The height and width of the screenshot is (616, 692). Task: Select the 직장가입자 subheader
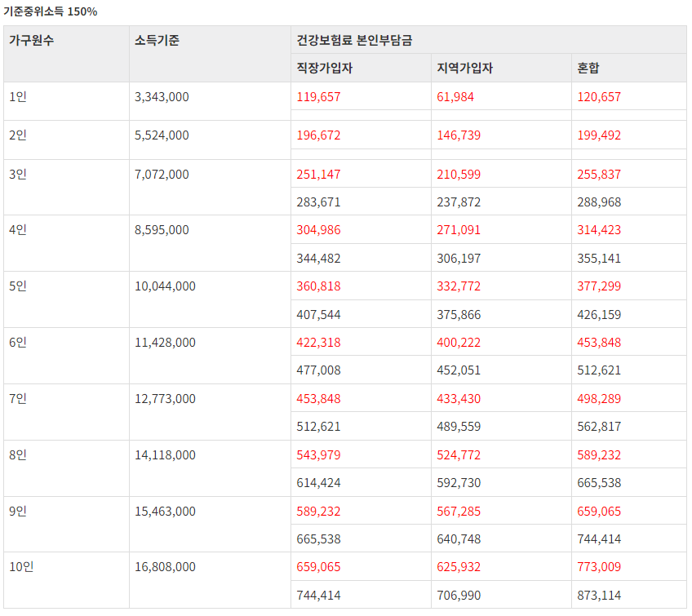[317, 68]
